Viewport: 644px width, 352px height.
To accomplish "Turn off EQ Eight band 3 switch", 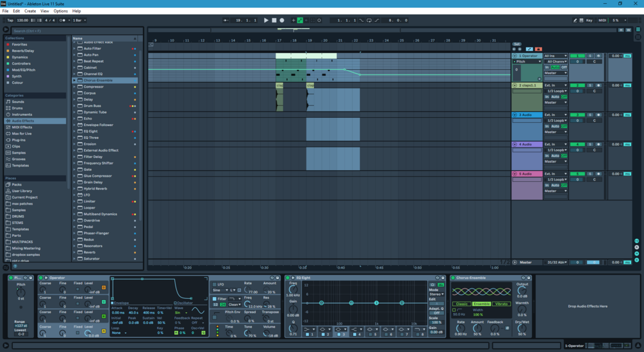I will 338,335.
